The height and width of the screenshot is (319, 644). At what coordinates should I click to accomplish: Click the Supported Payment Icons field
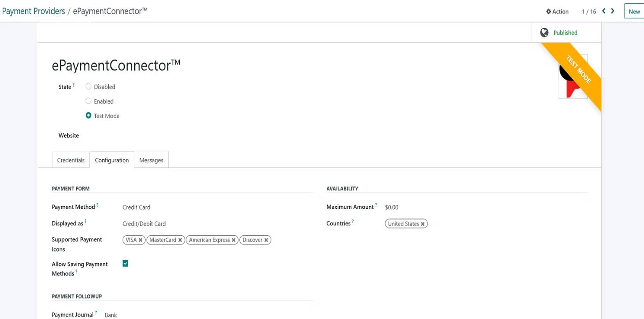(217, 240)
